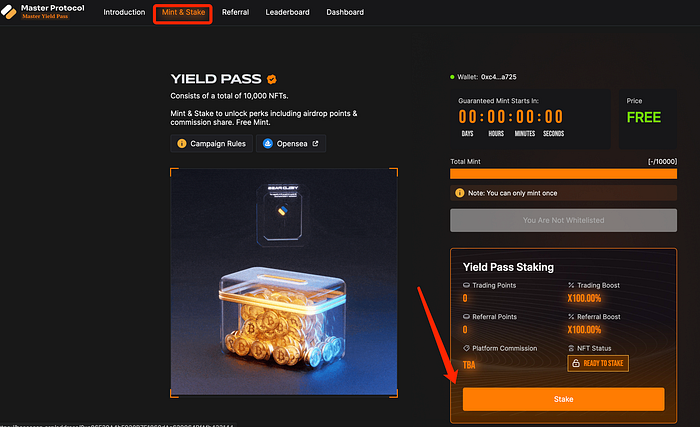Image resolution: width=700 pixels, height=427 pixels.
Task: Click the Platform Commission tag icon
Action: pos(466,348)
